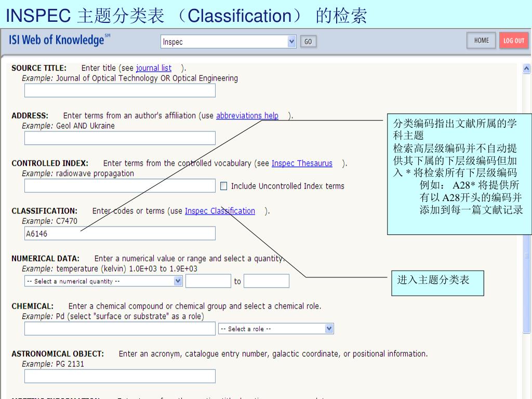This screenshot has width=532, height=399.
Task: Click the Astronomical Object input field
Action: [120, 376]
